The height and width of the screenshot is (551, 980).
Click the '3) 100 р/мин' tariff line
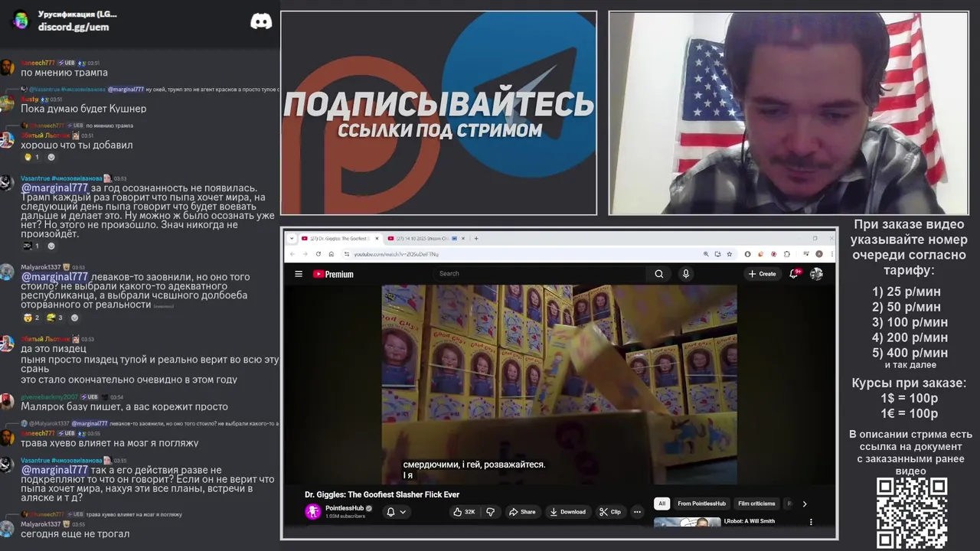[x=910, y=322]
